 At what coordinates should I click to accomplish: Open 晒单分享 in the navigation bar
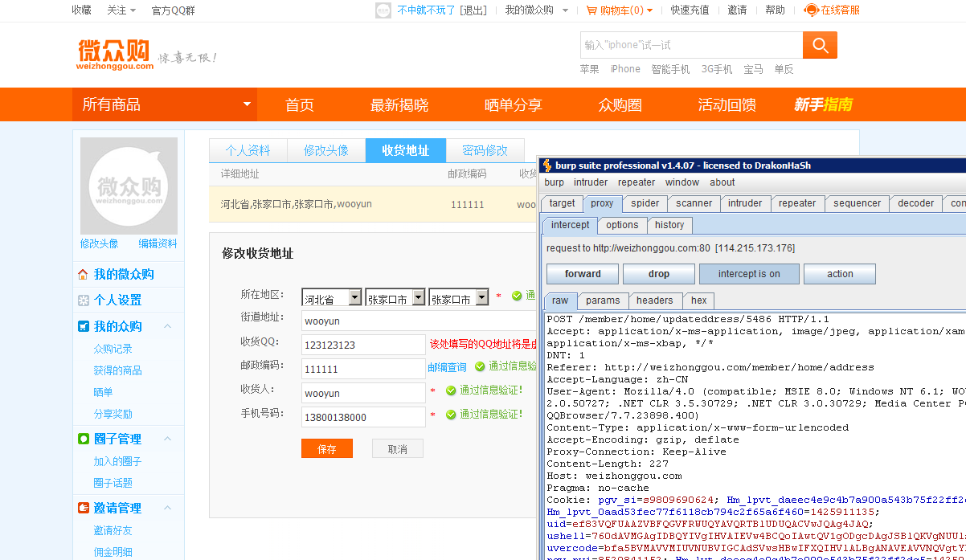click(514, 105)
